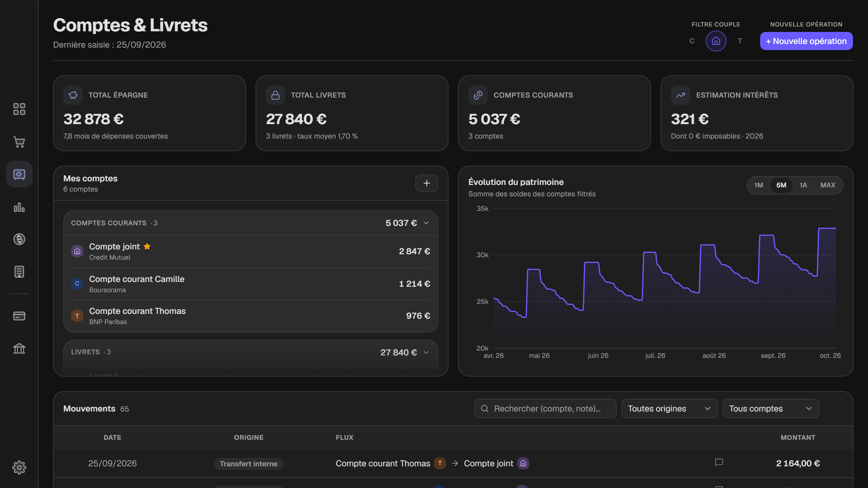The width and height of the screenshot is (868, 488).
Task: Click the Flux column header
Action: [x=344, y=437]
